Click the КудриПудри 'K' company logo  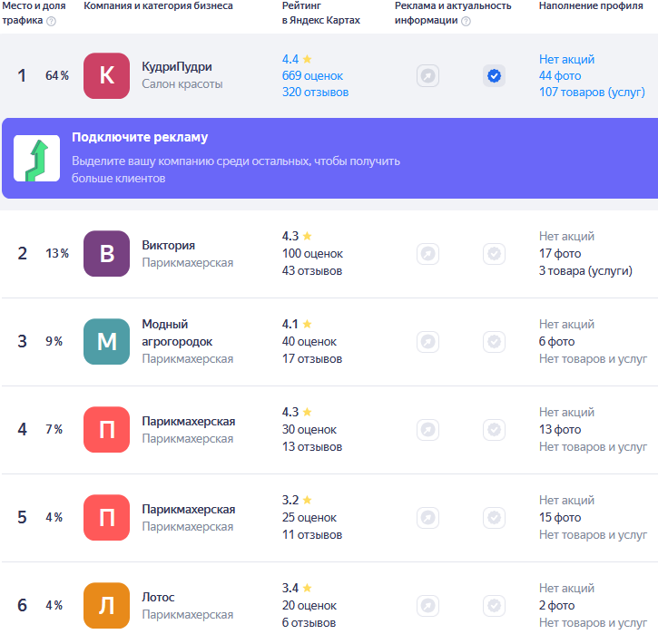[x=106, y=76]
